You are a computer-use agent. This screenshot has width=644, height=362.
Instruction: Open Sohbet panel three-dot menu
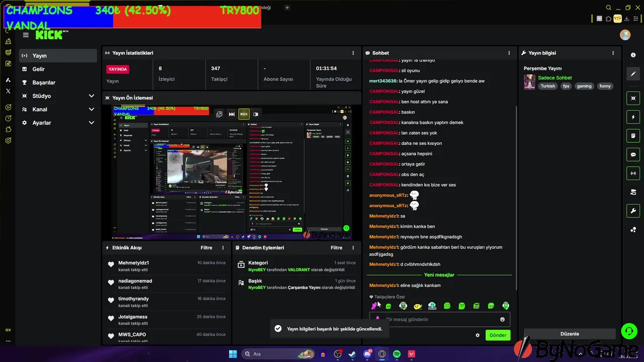coord(509,53)
